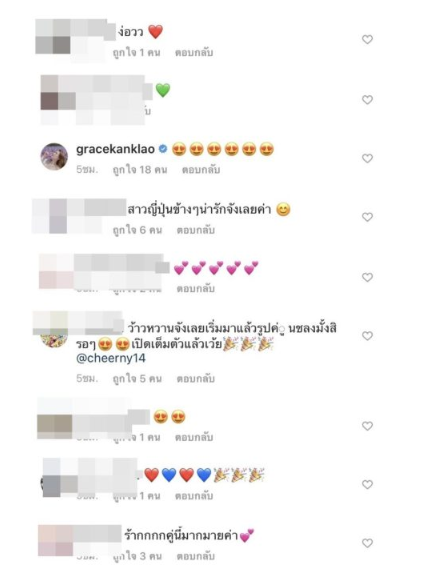Reply to the สาวญี่ปุ่น comment

pyautogui.click(x=196, y=230)
